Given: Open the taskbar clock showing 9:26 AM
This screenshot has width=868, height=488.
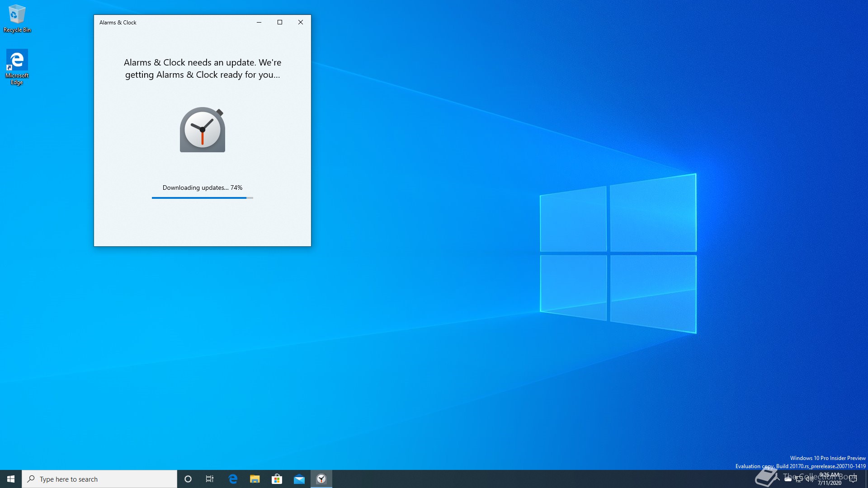Looking at the screenshot, I should pos(830,479).
